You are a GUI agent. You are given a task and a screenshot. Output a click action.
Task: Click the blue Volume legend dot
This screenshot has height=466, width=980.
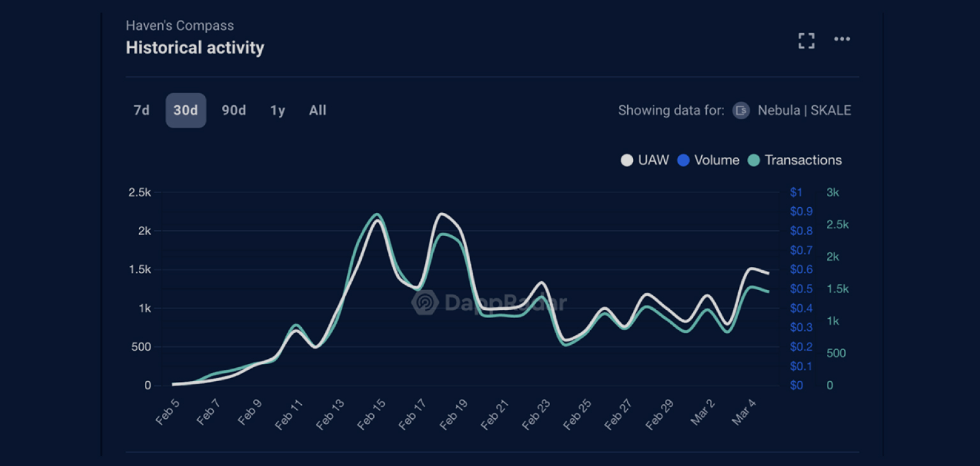(x=683, y=161)
